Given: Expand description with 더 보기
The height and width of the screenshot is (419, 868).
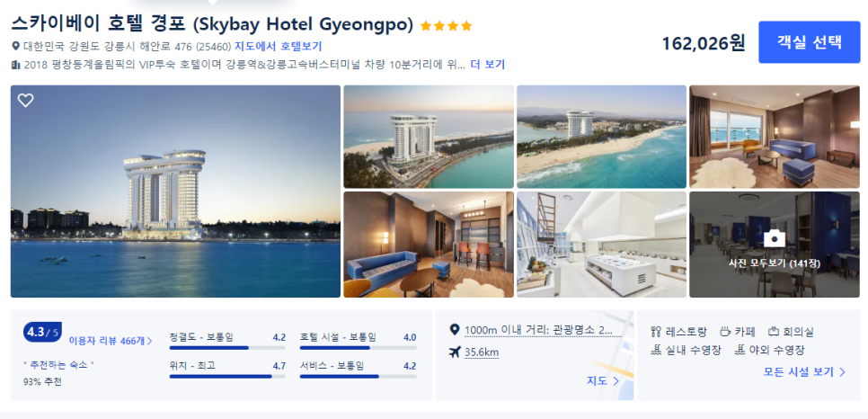Looking at the screenshot, I should coord(488,65).
